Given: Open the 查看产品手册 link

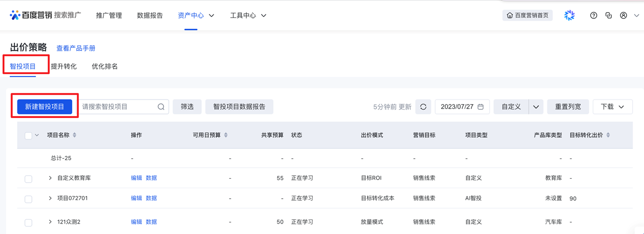Looking at the screenshot, I should pos(76,48).
